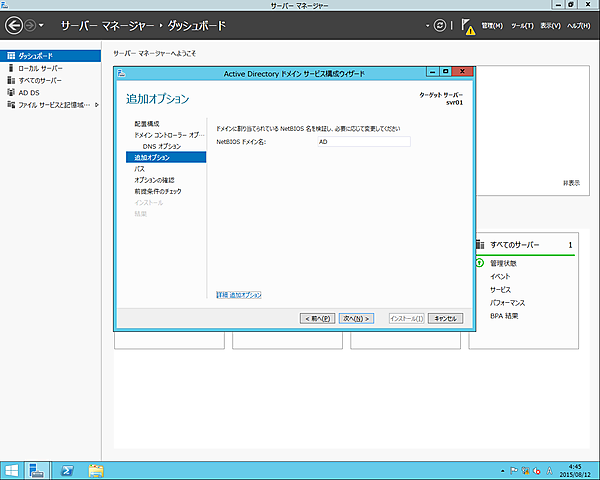Open the 詳細 追加オプション link
Image resolution: width=600 pixels, height=480 pixels.
click(x=239, y=295)
